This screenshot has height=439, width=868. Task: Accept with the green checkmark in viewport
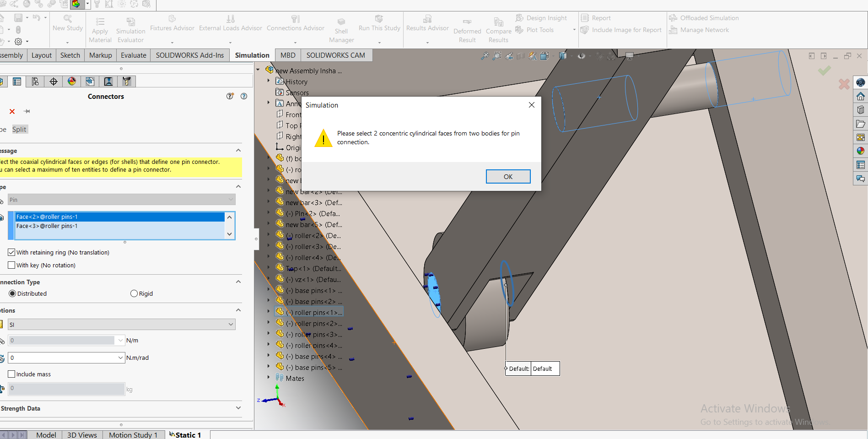click(x=825, y=70)
